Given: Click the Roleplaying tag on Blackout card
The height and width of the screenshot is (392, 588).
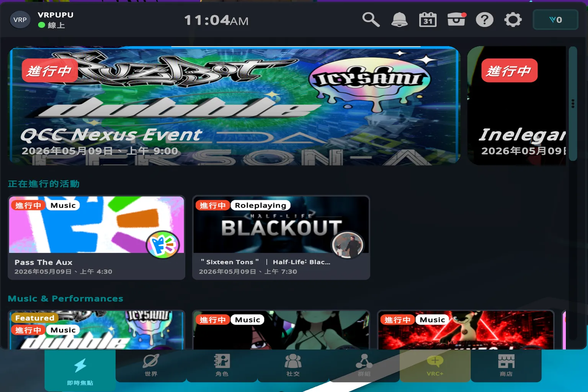Looking at the screenshot, I should 260,205.
